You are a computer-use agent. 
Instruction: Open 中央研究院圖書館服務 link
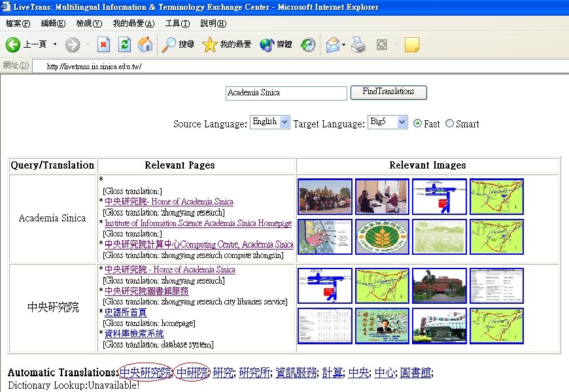click(147, 291)
